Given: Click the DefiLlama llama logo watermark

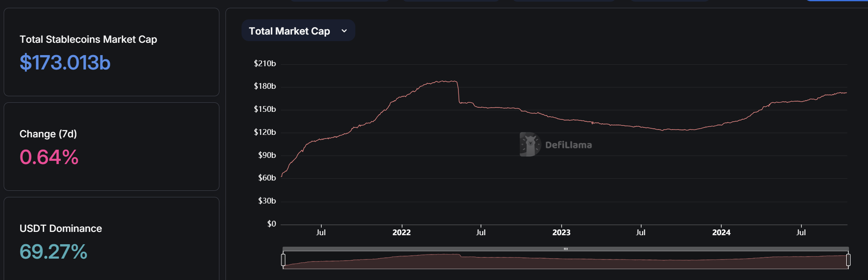Looking at the screenshot, I should (x=530, y=144).
